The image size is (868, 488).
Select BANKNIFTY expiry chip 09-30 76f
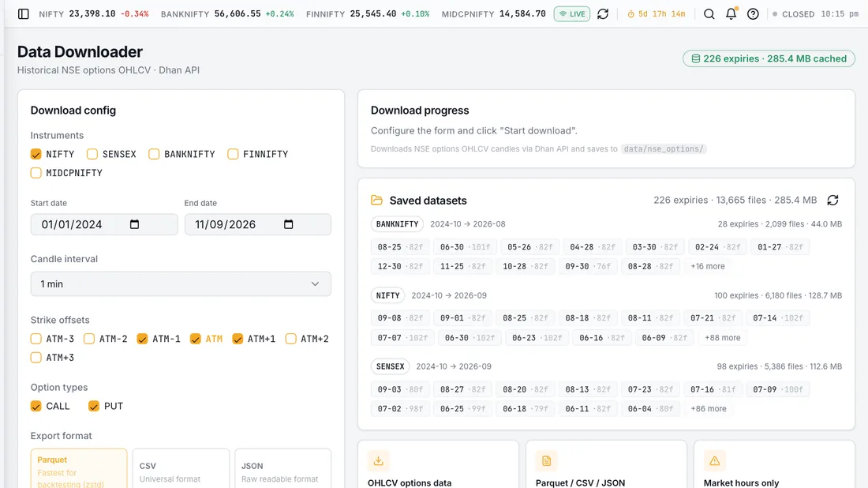tap(588, 266)
